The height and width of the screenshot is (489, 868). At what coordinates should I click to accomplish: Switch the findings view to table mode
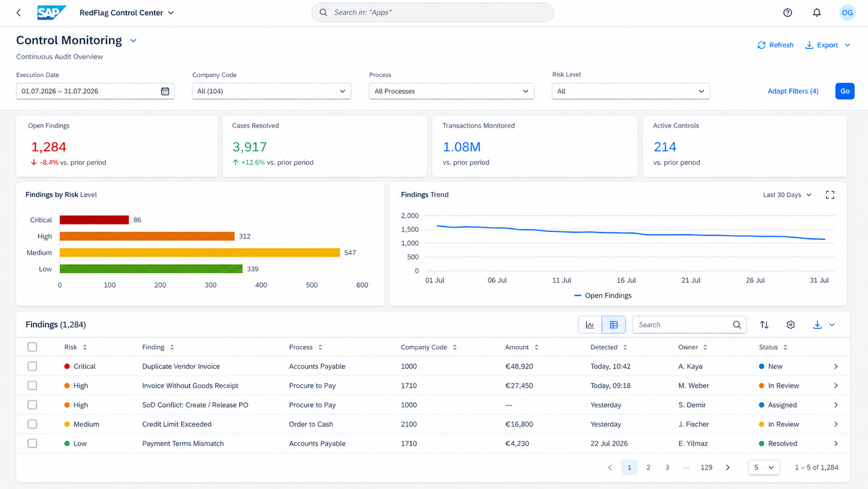click(x=614, y=325)
